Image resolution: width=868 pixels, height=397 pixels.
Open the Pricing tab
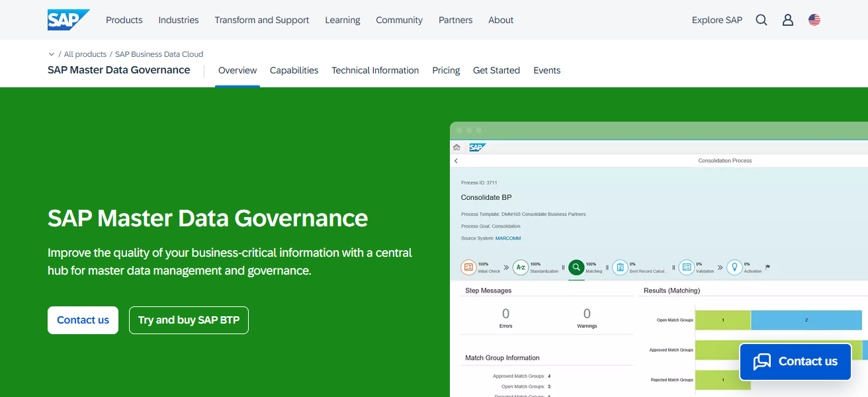point(446,70)
